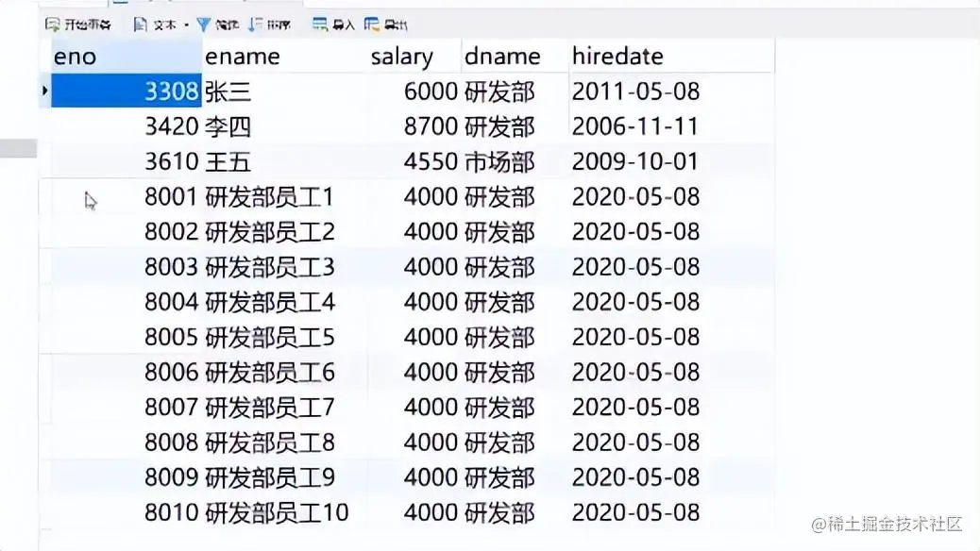This screenshot has width=980, height=551.
Task: Select the ename cell 研发部员工10
Action: tap(285, 512)
